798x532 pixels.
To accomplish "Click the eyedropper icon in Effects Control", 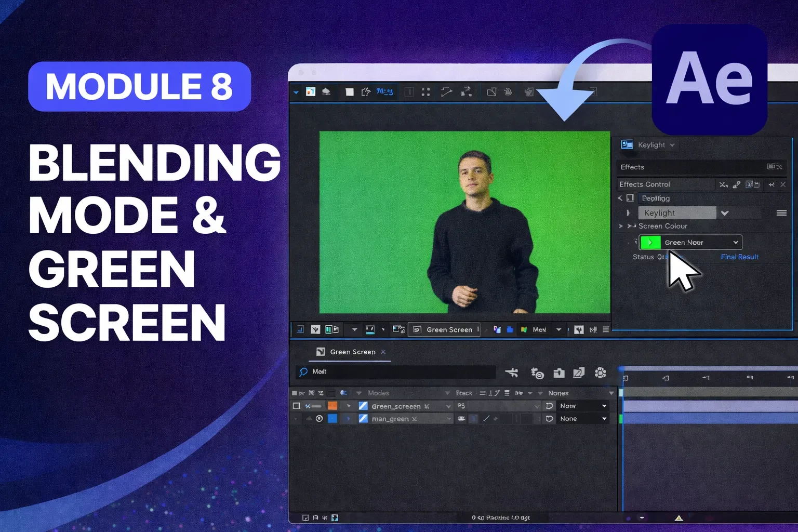I will 737,184.
